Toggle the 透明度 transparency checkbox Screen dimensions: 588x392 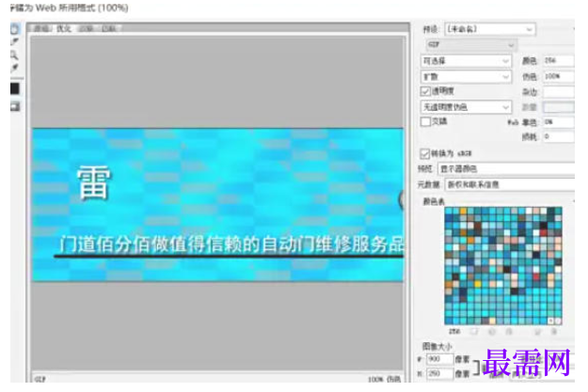pos(425,91)
